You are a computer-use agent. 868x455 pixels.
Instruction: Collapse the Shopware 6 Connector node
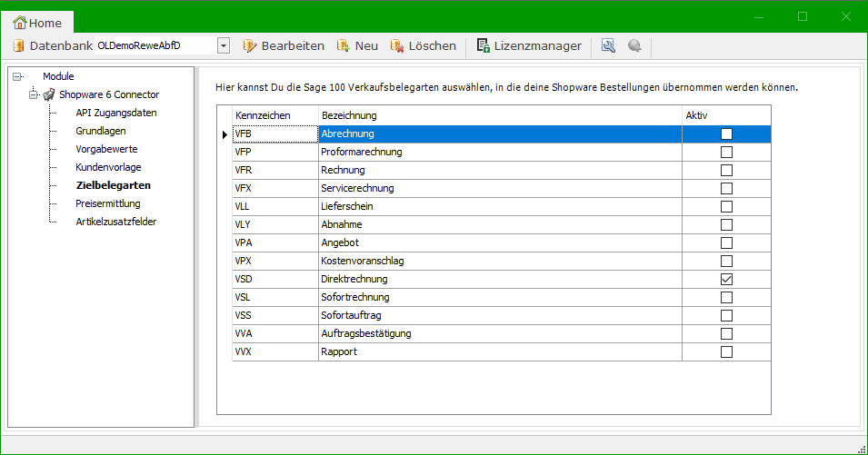click(33, 94)
